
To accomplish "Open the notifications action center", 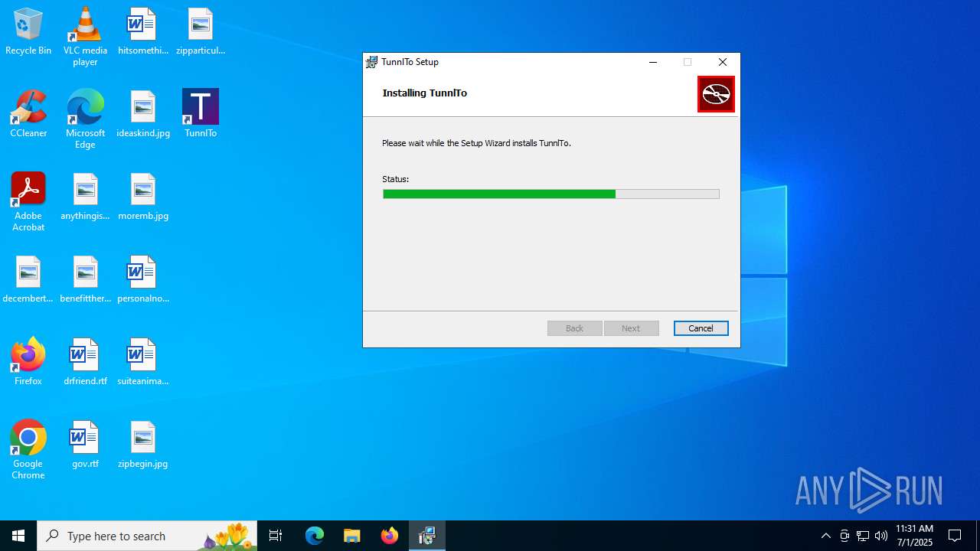I will pyautogui.click(x=955, y=536).
